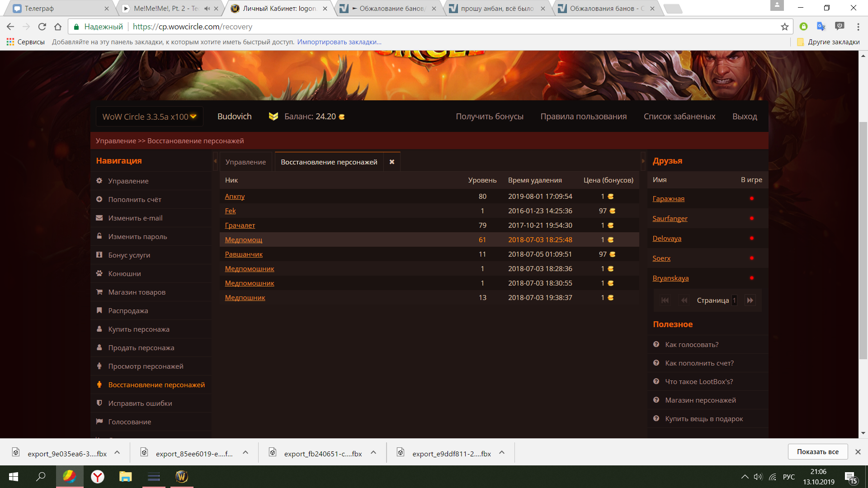868x488 pixels.
Task: Expand options for export_9e035ea6 download
Action: pos(117,452)
